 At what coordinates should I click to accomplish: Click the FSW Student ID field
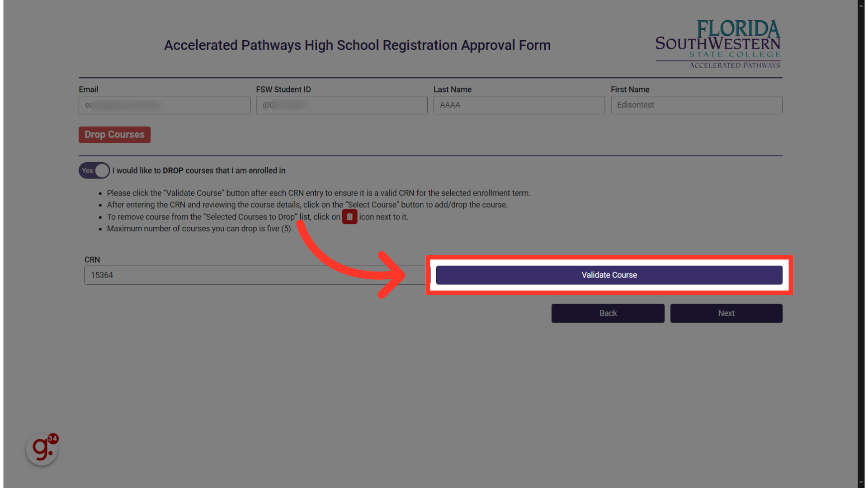tap(341, 105)
